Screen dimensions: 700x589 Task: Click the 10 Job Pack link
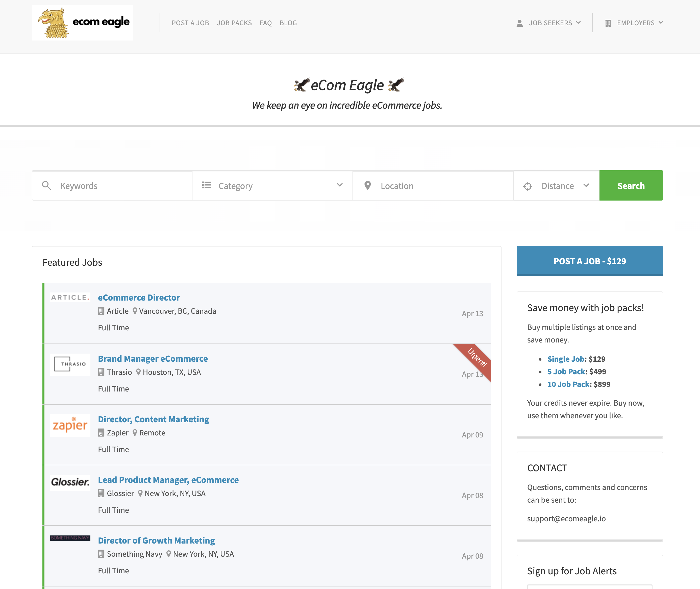pyautogui.click(x=568, y=384)
